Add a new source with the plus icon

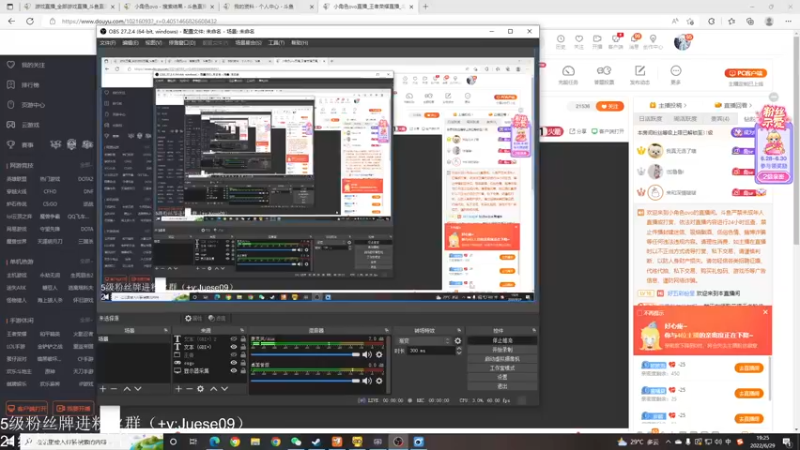click(178, 389)
